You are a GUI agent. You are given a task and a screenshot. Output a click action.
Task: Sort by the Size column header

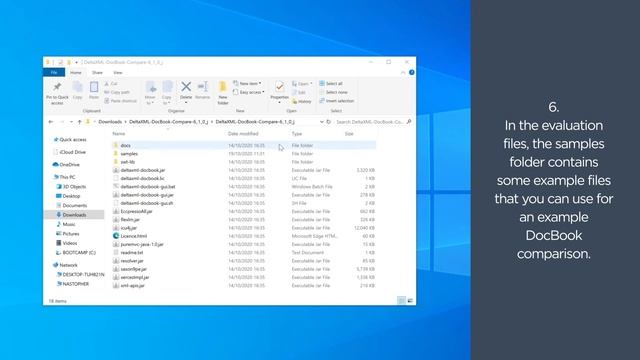(349, 133)
